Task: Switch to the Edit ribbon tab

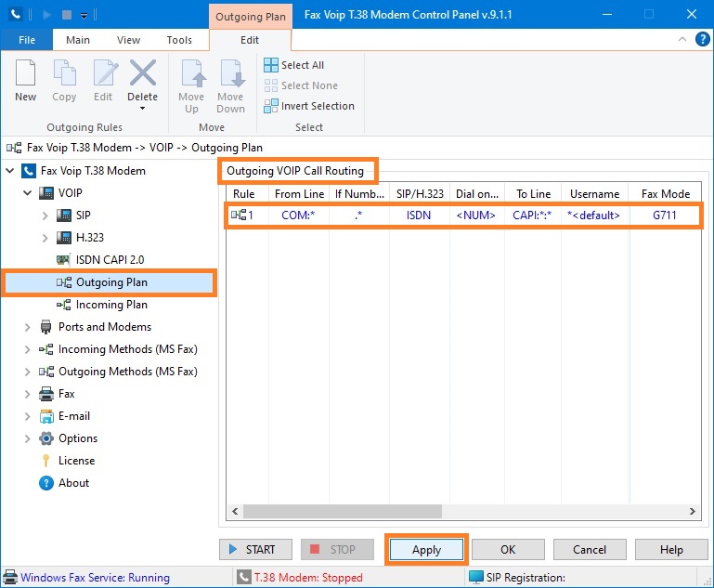Action: (250, 40)
